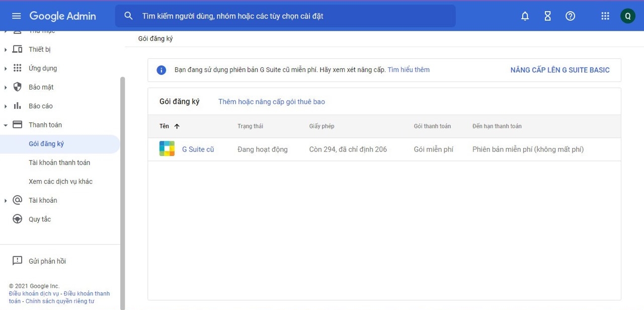Open Báo cáo in sidebar
Viewport: 644px width, 310px height.
point(41,106)
